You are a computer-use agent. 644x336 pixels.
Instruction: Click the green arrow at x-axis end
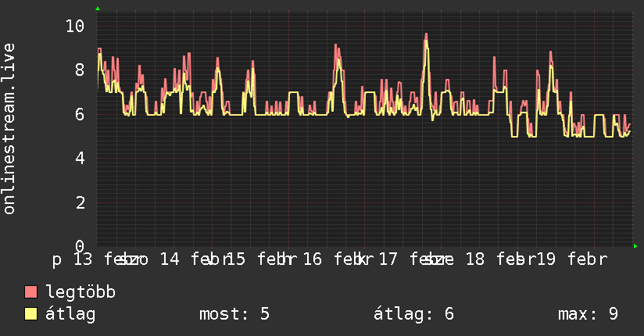635,246
